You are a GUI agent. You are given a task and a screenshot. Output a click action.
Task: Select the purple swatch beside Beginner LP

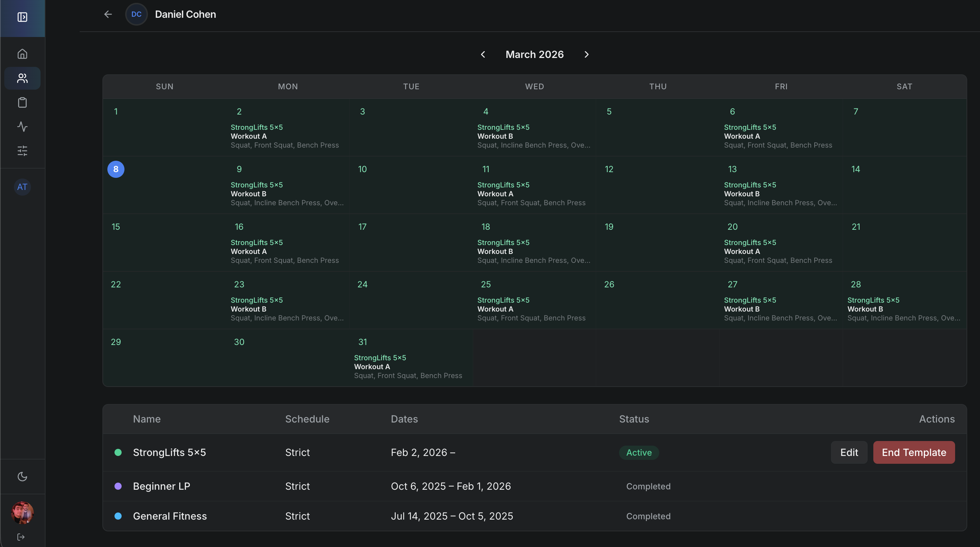(118, 486)
